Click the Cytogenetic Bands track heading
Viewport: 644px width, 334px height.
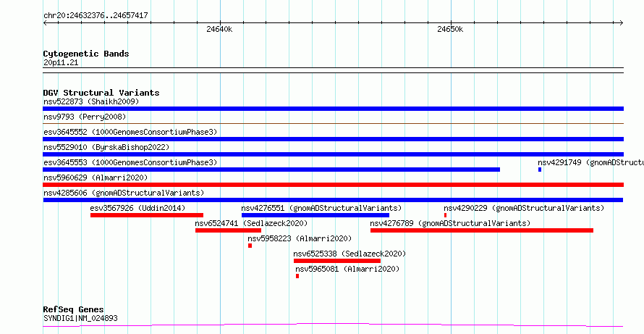click(86, 54)
